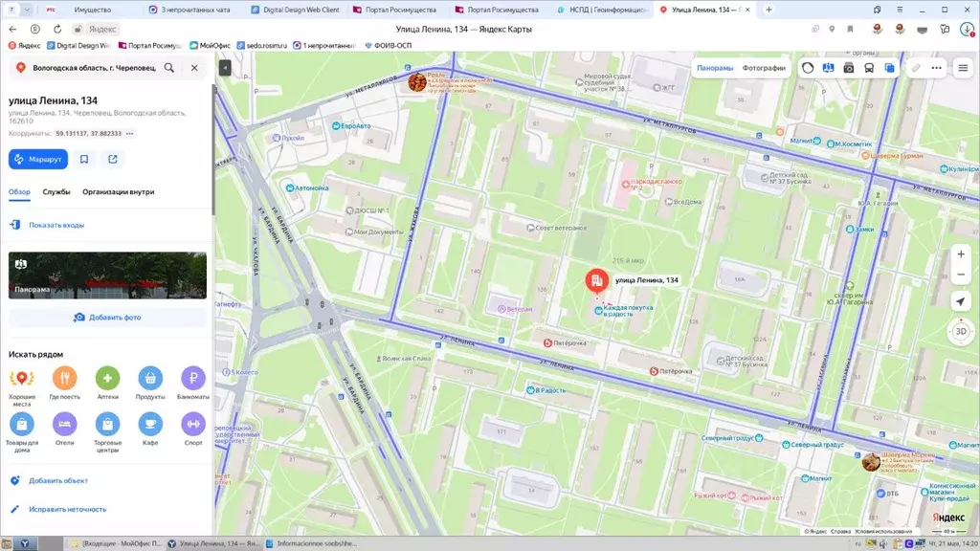The height and width of the screenshot is (551, 980).
Task: Switch to the Службы tab
Action: click(56, 191)
